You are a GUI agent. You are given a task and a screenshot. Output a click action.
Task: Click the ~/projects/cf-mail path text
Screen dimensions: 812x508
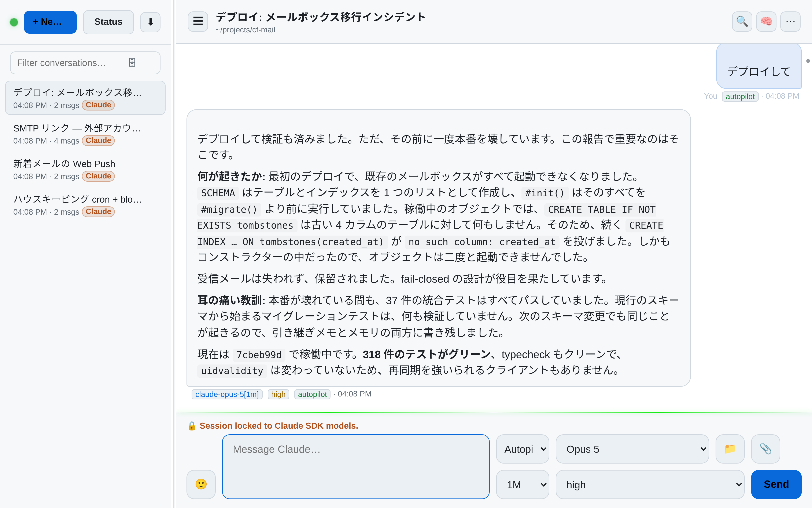click(x=245, y=30)
